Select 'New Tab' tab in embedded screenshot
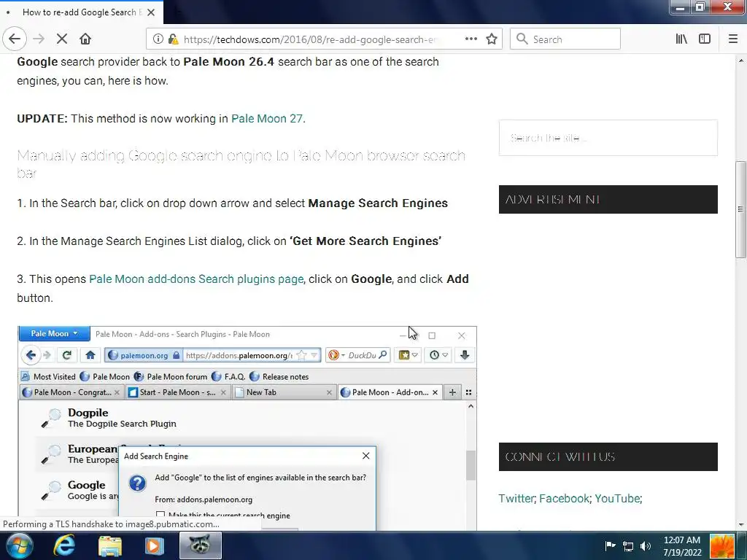Image resolution: width=747 pixels, height=560 pixels. (x=284, y=392)
